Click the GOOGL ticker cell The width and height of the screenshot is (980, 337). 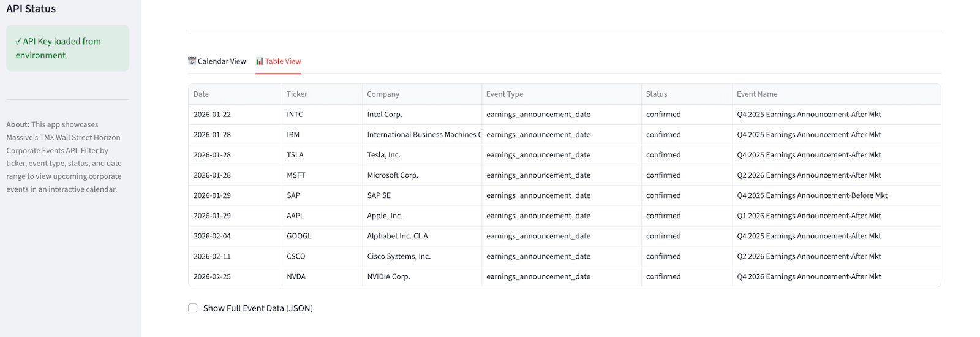click(x=300, y=236)
